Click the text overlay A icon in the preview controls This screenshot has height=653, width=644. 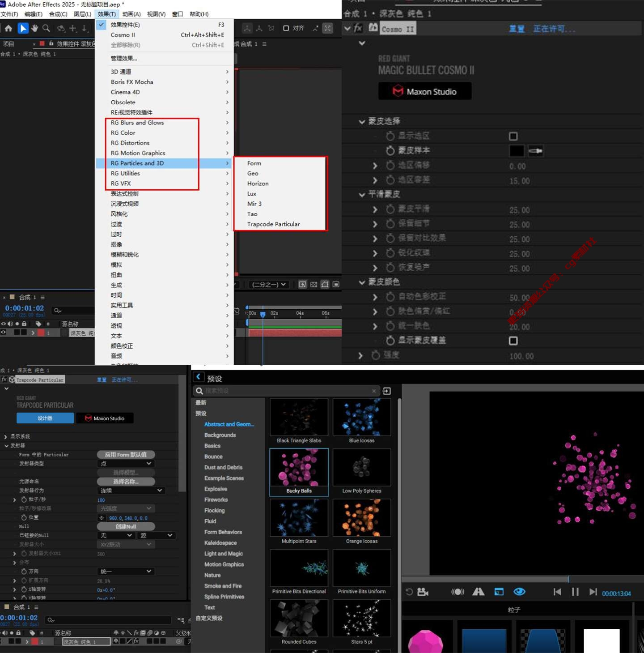click(479, 592)
